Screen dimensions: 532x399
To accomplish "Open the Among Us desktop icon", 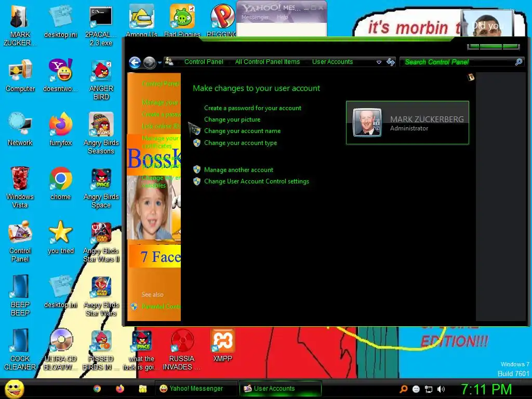I will pyautogui.click(x=141, y=20).
